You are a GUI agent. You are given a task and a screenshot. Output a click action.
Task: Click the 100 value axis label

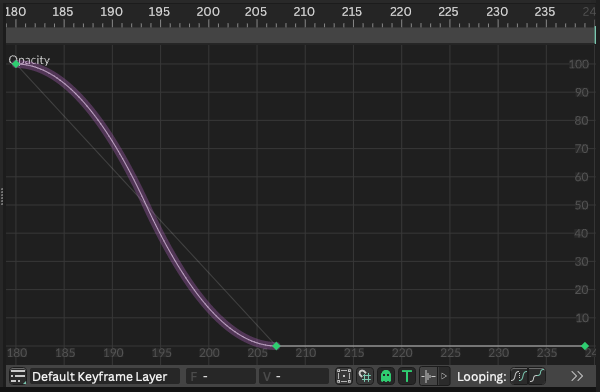(x=579, y=64)
